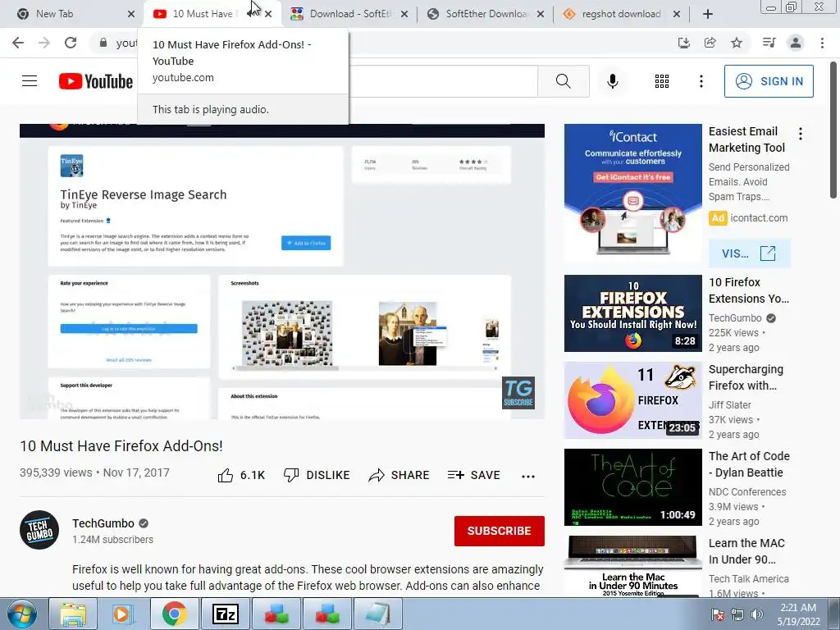Image resolution: width=840 pixels, height=630 pixels.
Task: Bookmark this tab with the star icon
Action: [x=737, y=43]
